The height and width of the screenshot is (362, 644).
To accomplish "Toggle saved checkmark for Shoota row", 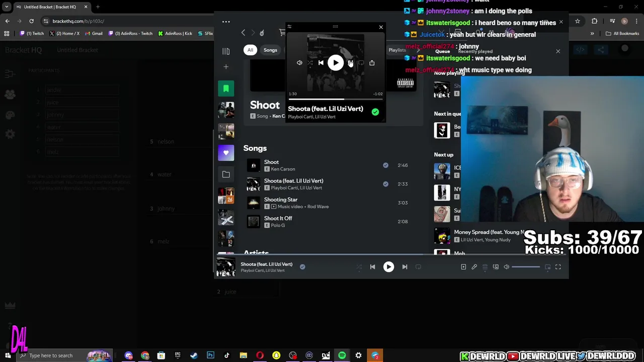I will coord(385,184).
